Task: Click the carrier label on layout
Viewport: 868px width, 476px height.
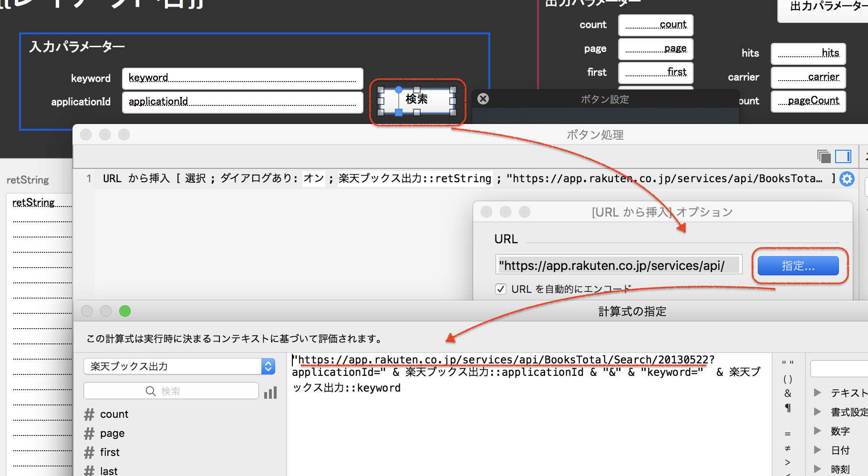Action: point(744,77)
